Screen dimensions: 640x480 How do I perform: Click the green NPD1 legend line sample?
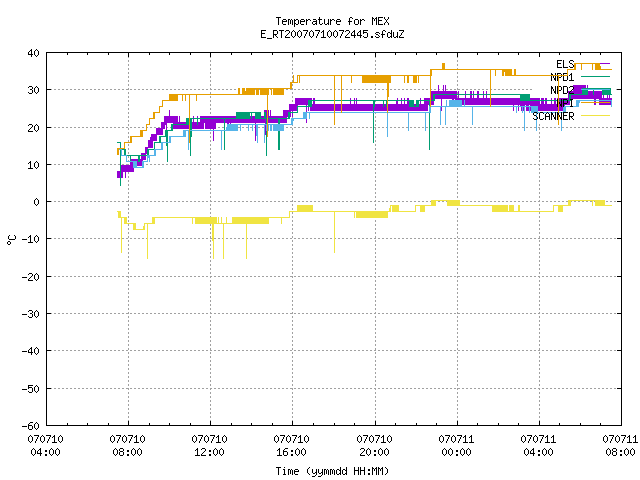click(595, 77)
